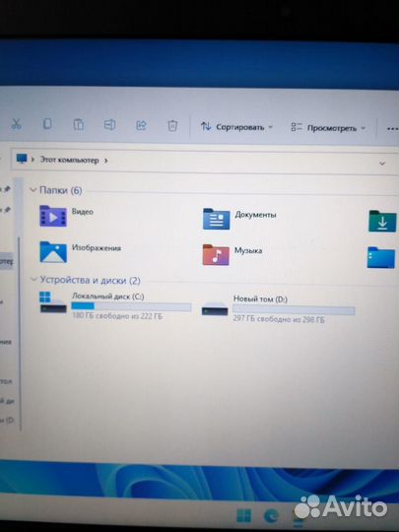Click the computer icon in address bar
This screenshot has height=532, width=399.
pyautogui.click(x=22, y=159)
